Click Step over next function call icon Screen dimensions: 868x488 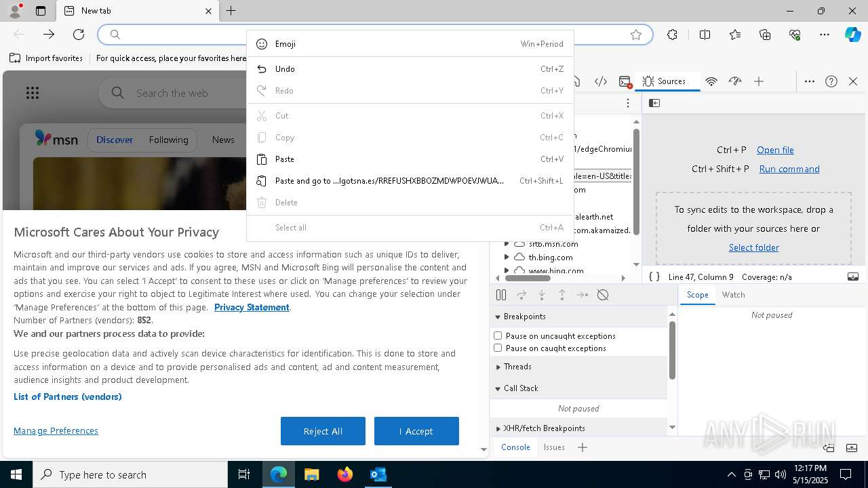click(521, 295)
